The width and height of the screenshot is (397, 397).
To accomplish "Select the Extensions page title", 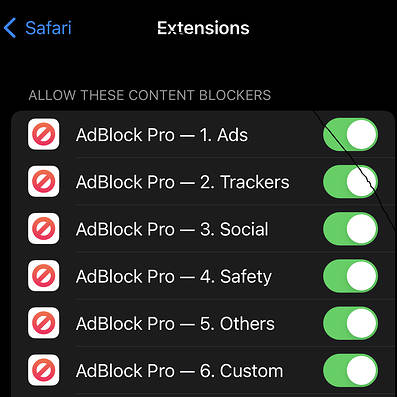I will coord(203,28).
